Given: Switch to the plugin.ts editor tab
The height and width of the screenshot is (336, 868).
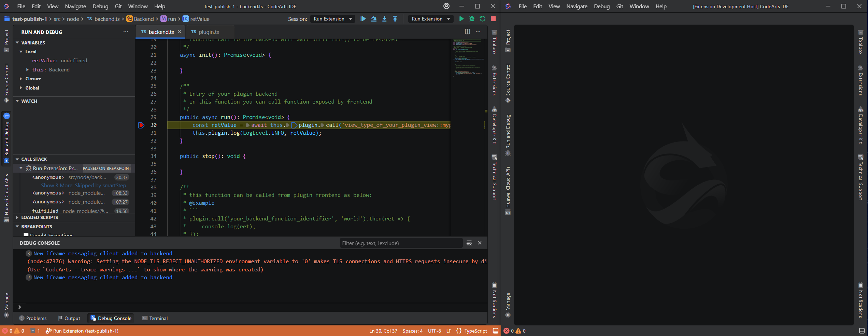Looking at the screenshot, I should click(208, 32).
